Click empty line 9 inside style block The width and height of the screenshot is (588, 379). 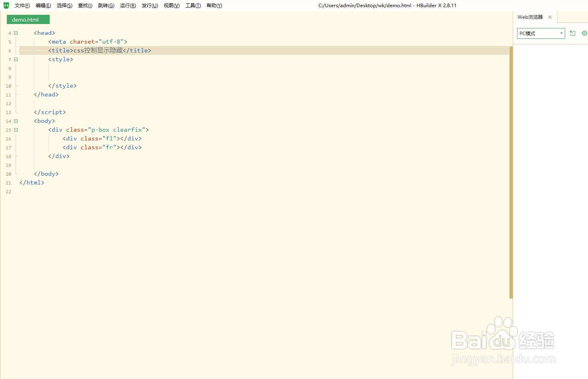coord(264,77)
